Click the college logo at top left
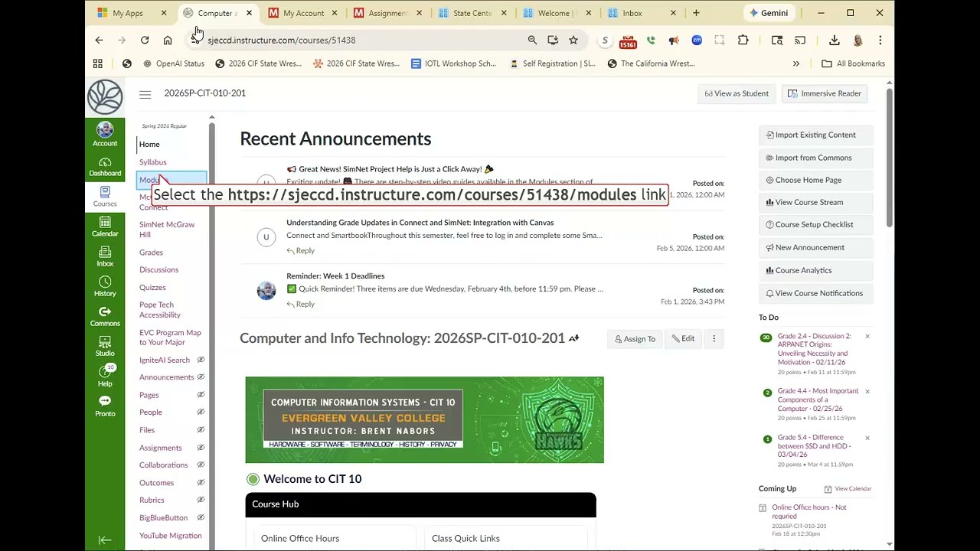Screen dimensions: 980x551 (x=105, y=97)
